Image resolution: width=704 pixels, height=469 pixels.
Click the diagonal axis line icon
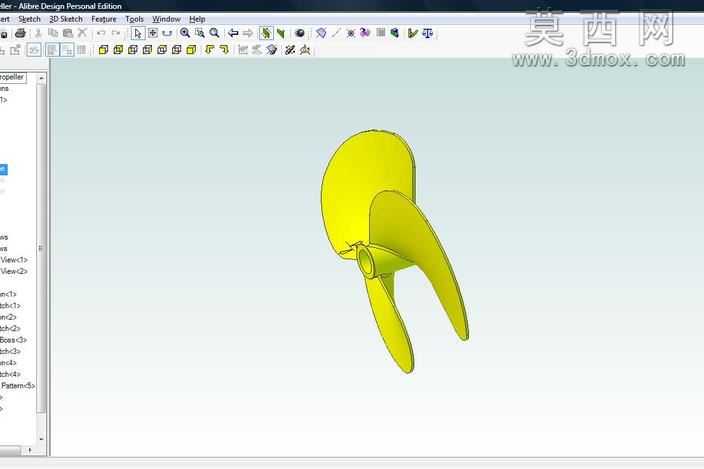(x=336, y=33)
